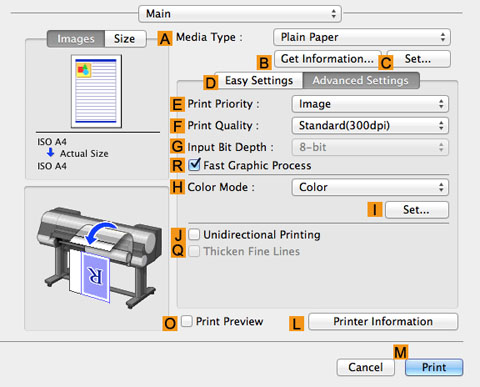Click the orange L label marker

coord(296,323)
